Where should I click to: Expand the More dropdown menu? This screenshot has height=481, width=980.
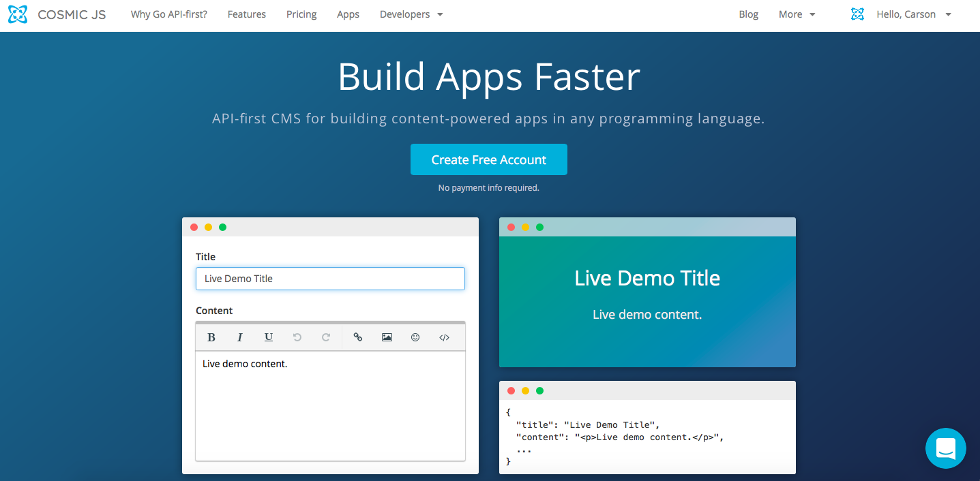[797, 14]
